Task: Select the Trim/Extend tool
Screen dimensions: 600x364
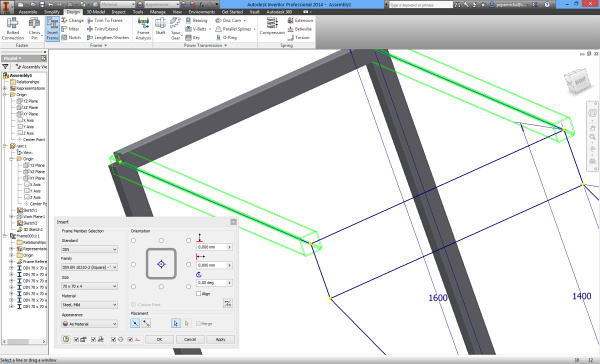Action: click(103, 29)
